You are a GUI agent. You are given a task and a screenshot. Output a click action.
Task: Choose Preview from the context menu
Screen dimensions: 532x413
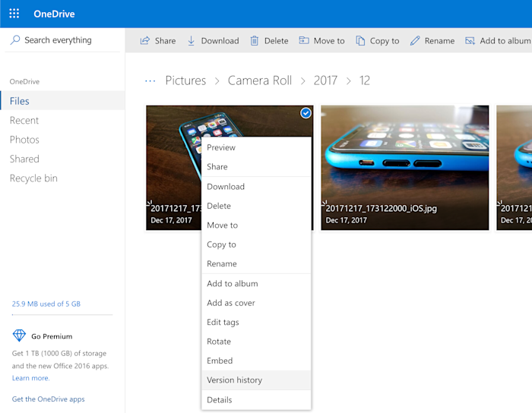256,147
